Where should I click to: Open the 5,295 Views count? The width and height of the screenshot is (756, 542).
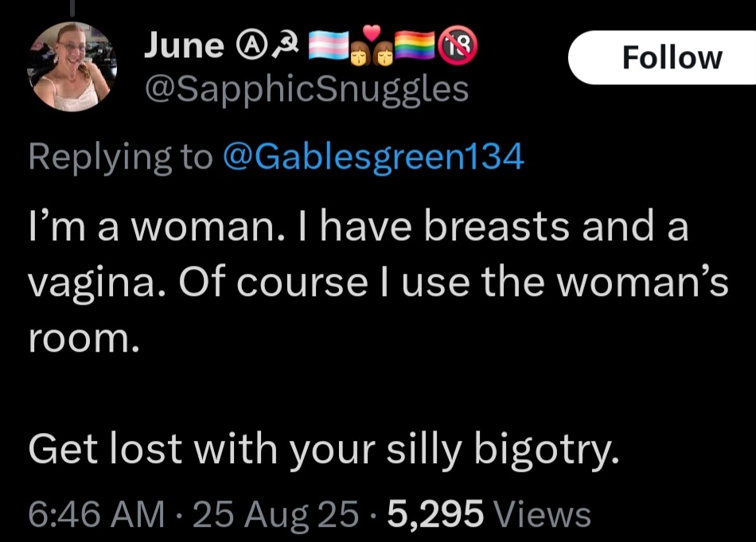pos(489,513)
